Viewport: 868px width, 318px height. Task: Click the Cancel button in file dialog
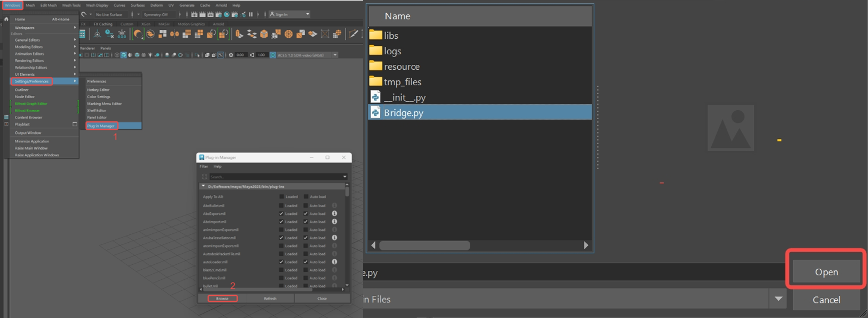tap(826, 300)
